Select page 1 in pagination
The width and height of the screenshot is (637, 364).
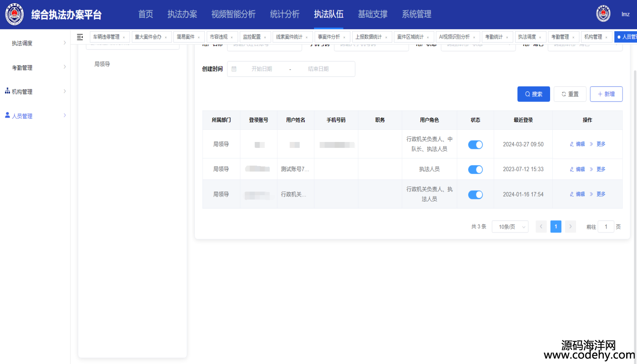(556, 227)
